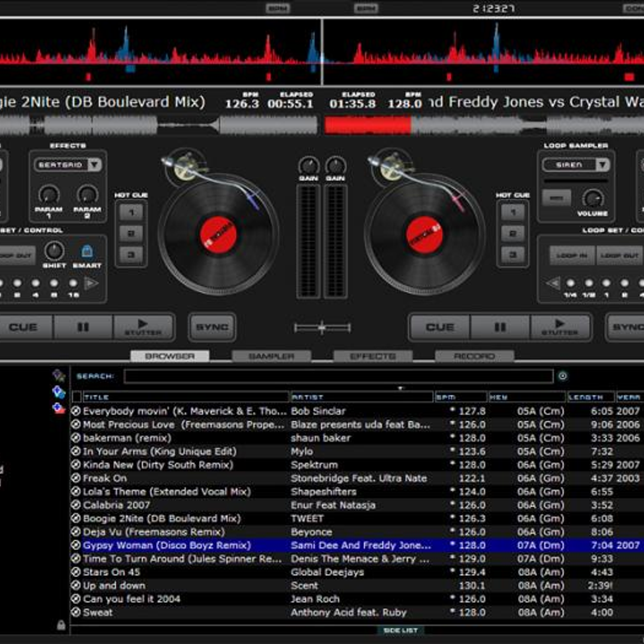
Task: Click left deck loop-length increase arrow
Action: tap(91, 284)
